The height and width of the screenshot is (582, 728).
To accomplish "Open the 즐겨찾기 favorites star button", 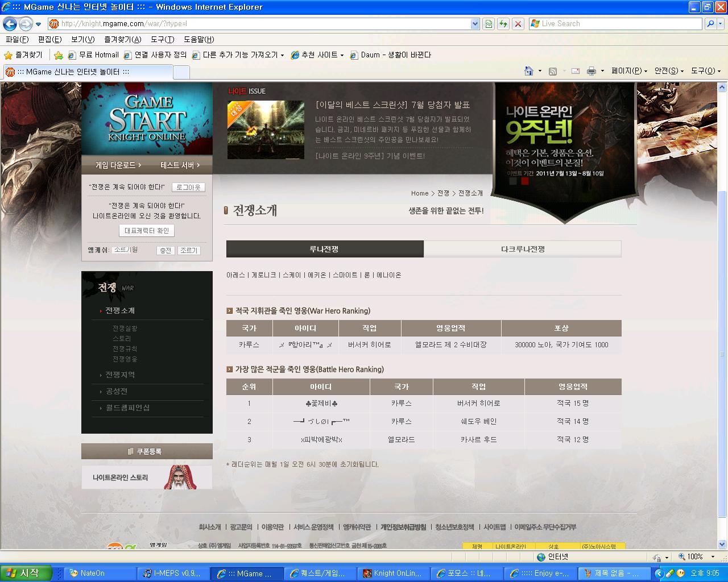I will click(x=23, y=55).
